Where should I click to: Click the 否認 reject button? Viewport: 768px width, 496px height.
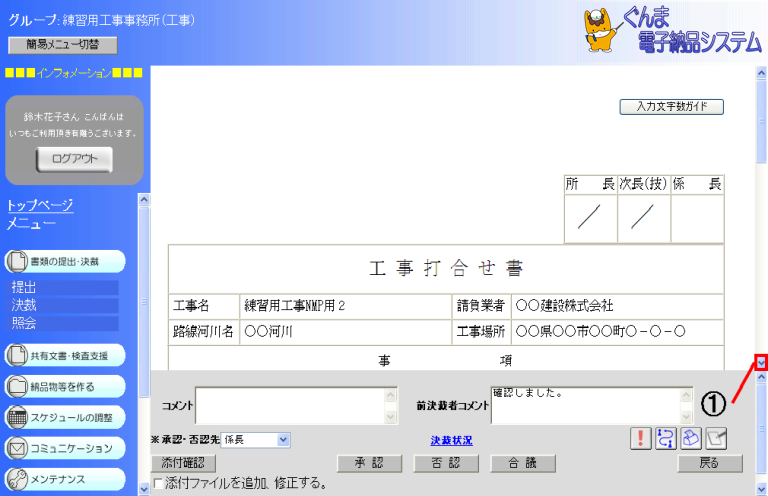tap(446, 463)
